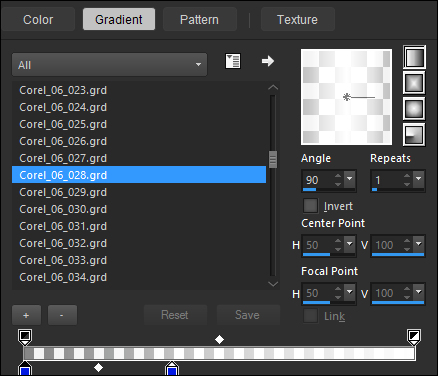Click the gradient list scrollbar thumb
Image resolution: width=438 pixels, height=376 pixels.
tap(273, 159)
